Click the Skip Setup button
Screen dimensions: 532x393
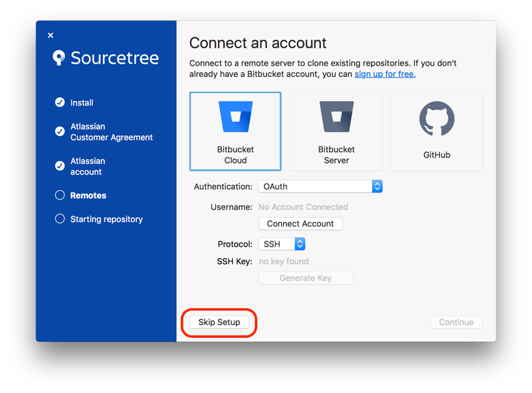point(219,322)
